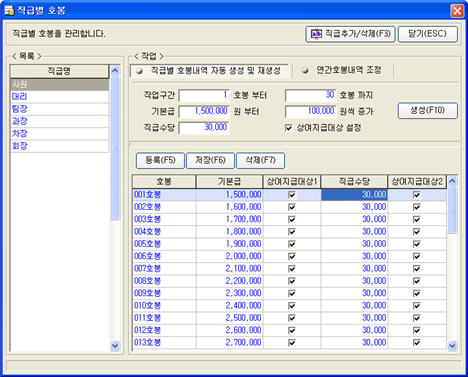This screenshot has width=468, height=377.
Task: Select 과장 in the 직급명 list
Action: tap(60, 121)
